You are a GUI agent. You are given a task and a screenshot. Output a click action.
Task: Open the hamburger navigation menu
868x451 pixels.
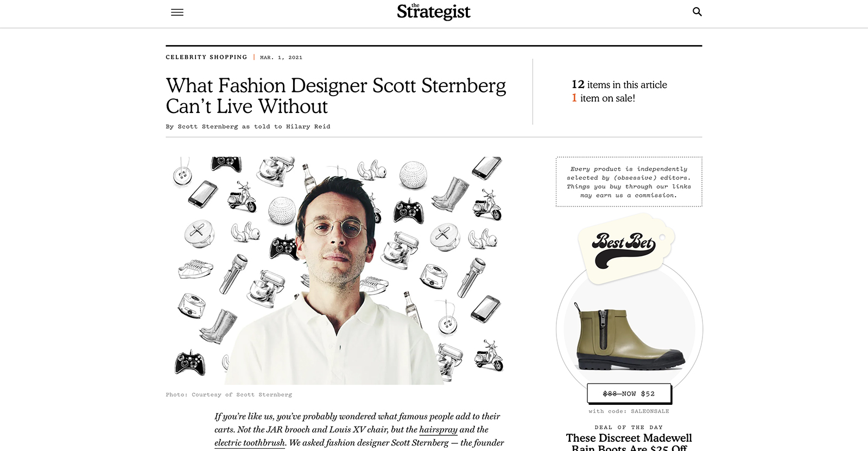(177, 12)
